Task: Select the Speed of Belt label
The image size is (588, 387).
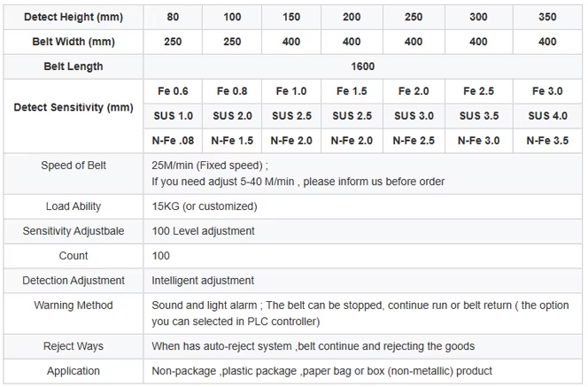Action: [x=73, y=166]
